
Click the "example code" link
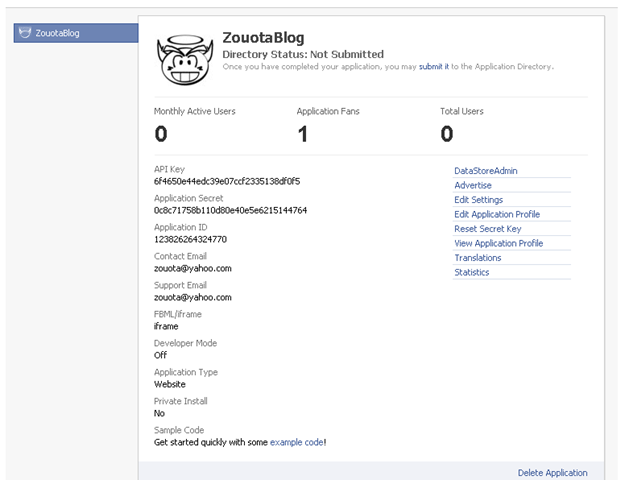297,443
